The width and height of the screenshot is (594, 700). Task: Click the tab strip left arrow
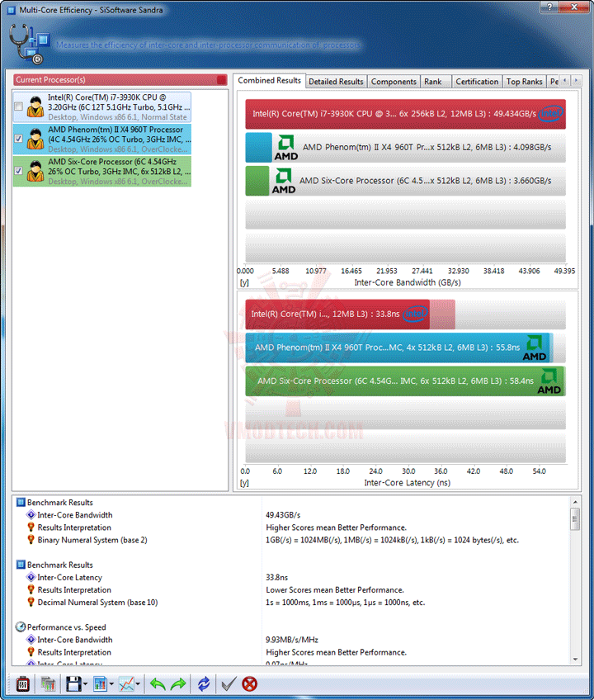click(565, 80)
